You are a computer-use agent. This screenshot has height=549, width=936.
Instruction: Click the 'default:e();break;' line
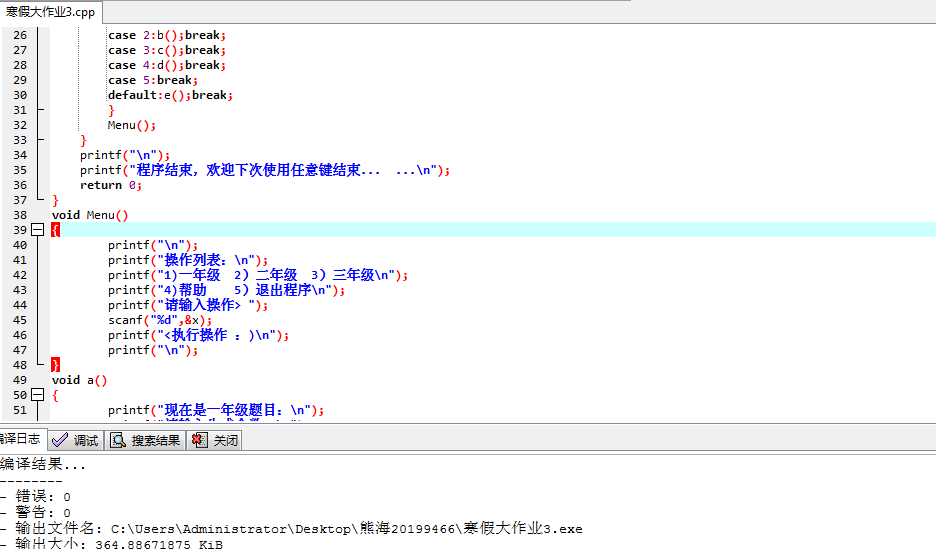coord(171,95)
